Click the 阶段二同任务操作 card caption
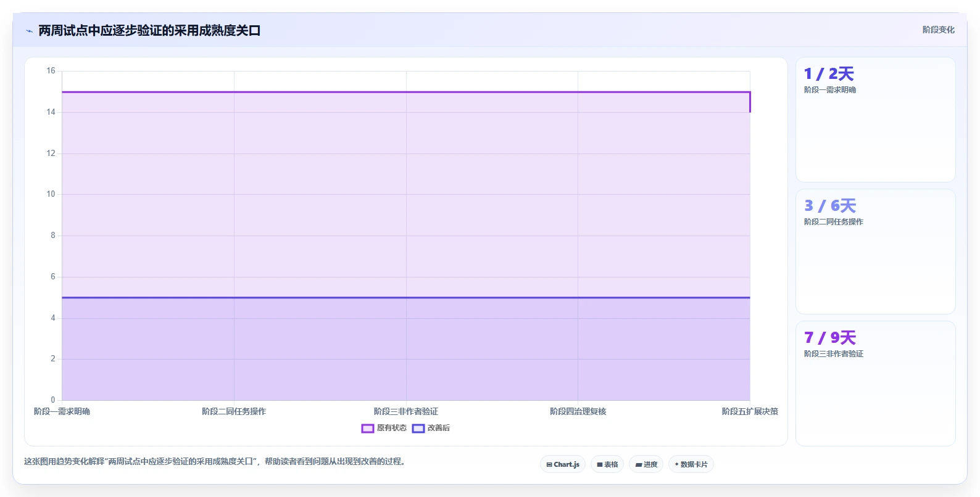This screenshot has width=980, height=497. click(x=834, y=222)
